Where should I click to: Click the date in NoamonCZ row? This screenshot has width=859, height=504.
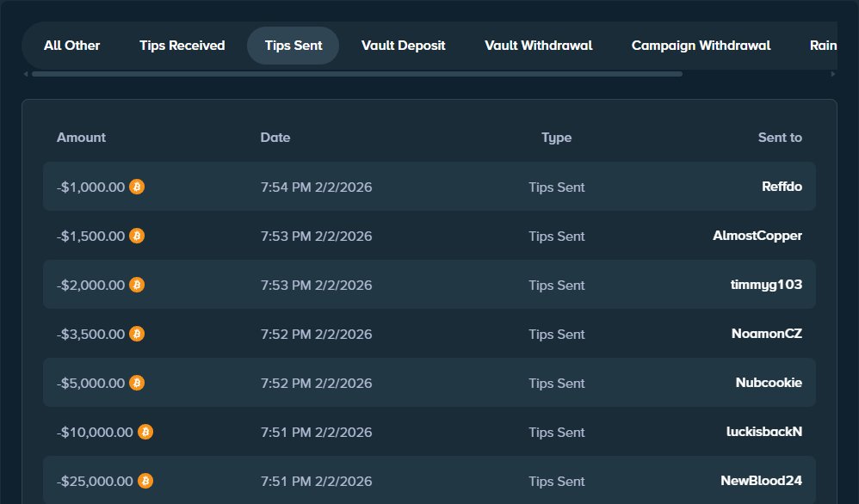click(x=316, y=335)
